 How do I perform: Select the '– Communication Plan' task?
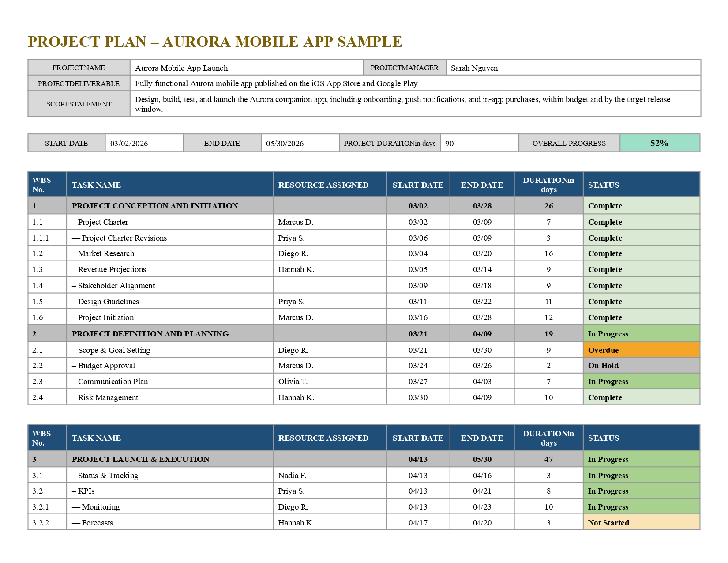[x=110, y=382]
